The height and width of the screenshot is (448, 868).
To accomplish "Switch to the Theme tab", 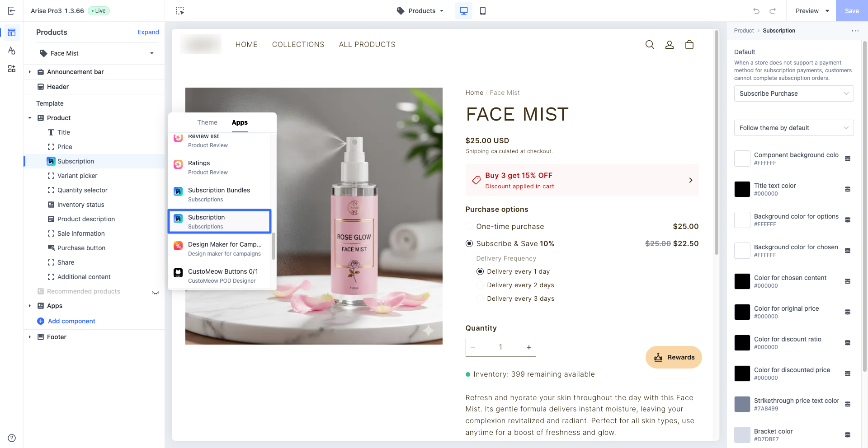I will click(x=207, y=122).
